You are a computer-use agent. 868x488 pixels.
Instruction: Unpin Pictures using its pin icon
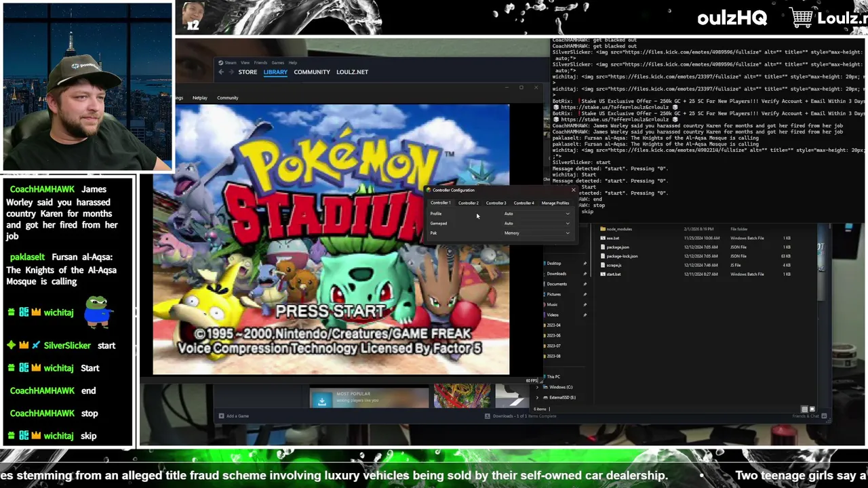tap(585, 294)
